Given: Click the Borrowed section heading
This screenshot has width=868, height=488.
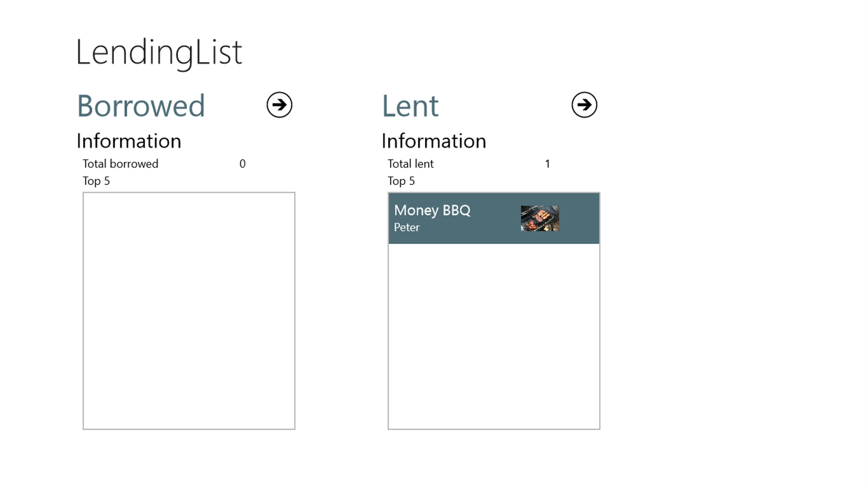Looking at the screenshot, I should [x=141, y=106].
